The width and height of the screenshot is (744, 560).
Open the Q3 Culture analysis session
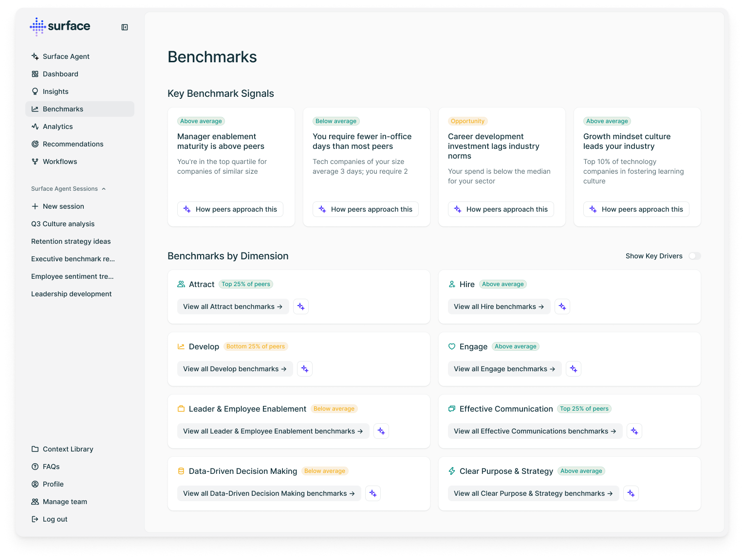[x=63, y=224]
